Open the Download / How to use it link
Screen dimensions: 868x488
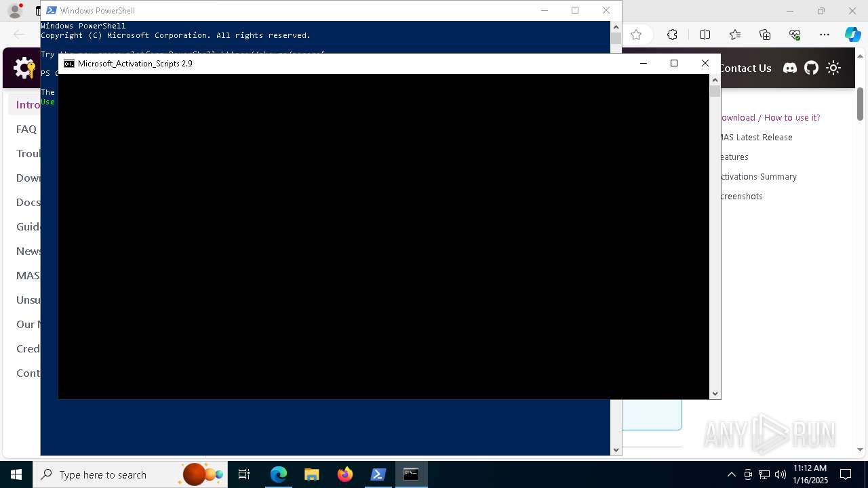pyautogui.click(x=770, y=117)
